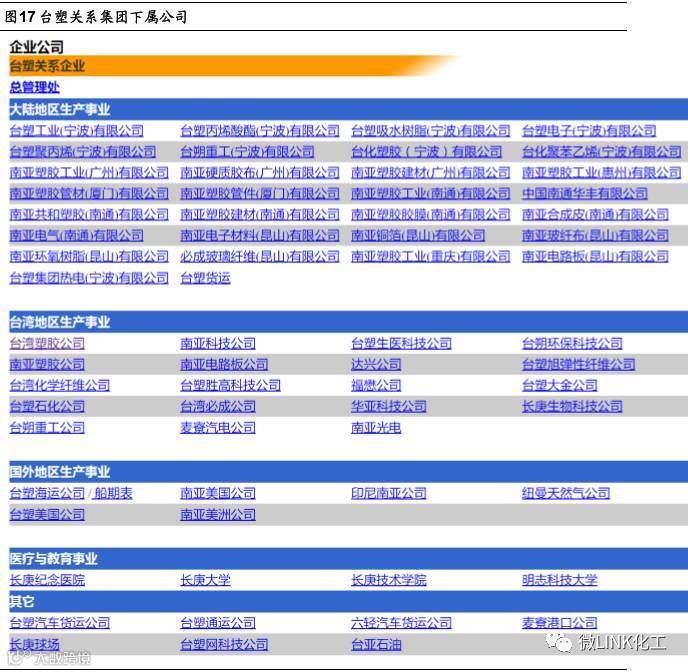Open 印尼南亚公司 link
Image resolution: width=688 pixels, height=672 pixels.
388,493
